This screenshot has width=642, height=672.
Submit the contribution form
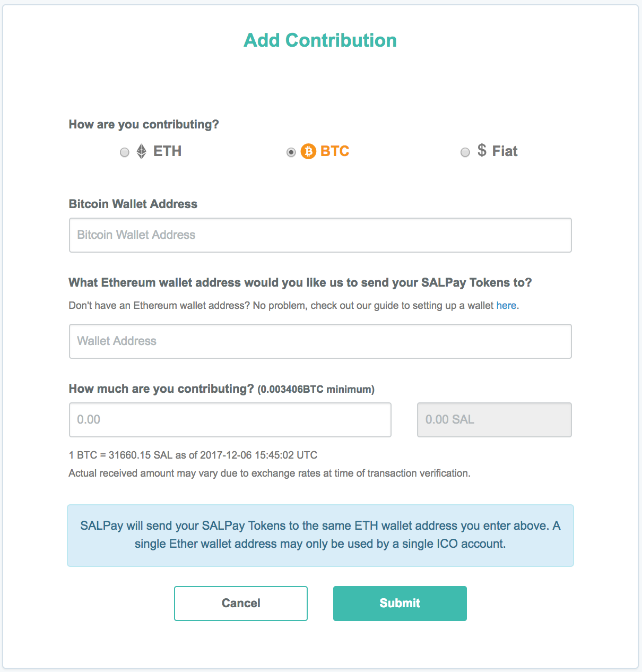pos(400,604)
